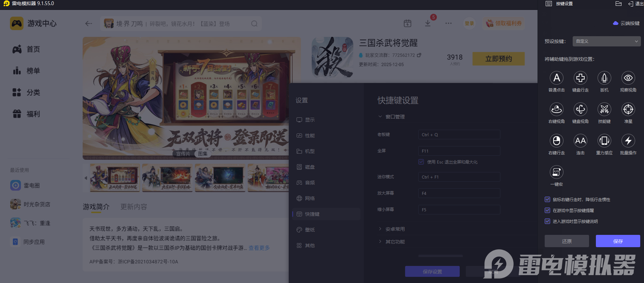Image resolution: width=644 pixels, height=283 pixels.
Task: Click the 老板键 Ctrl + Q field
Action: [x=459, y=135]
